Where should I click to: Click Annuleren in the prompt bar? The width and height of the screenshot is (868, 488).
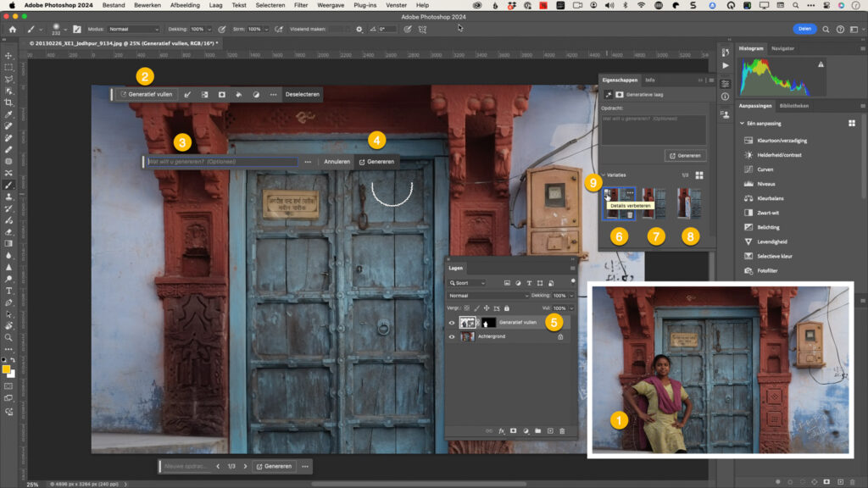337,162
